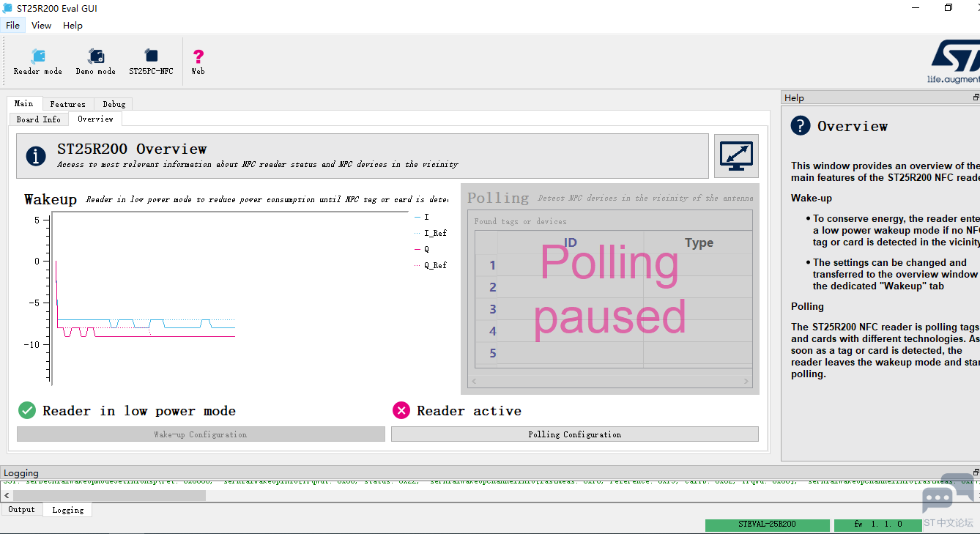Screen dimensions: 980x534
Task: Click the Type column header in polling table
Action: point(699,242)
